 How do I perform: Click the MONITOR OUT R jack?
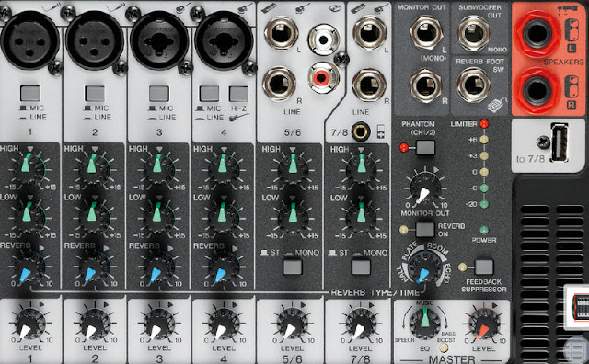(x=425, y=85)
